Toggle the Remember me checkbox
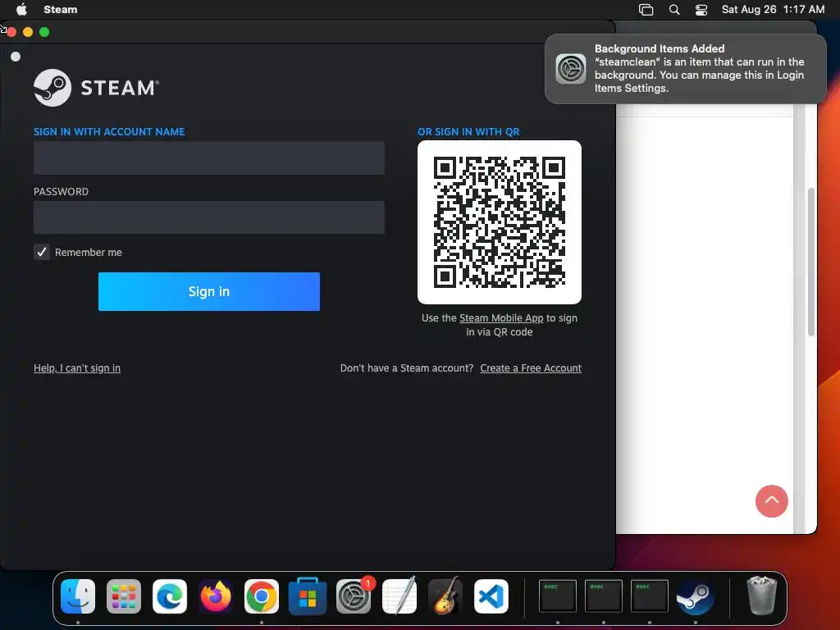Screen dimensions: 840x630 point(42,252)
